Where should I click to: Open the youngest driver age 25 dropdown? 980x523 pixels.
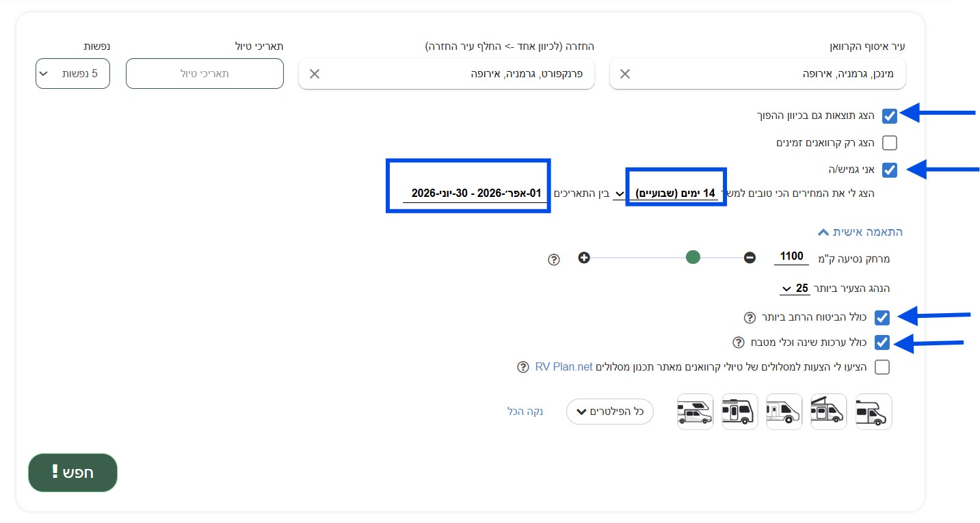[x=795, y=289]
